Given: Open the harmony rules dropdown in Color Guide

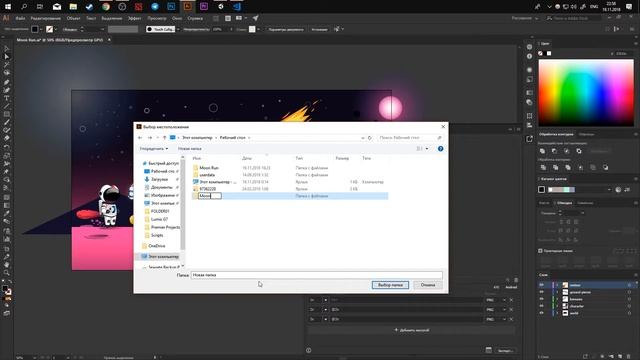Looking at the screenshot, I should click(609, 189).
